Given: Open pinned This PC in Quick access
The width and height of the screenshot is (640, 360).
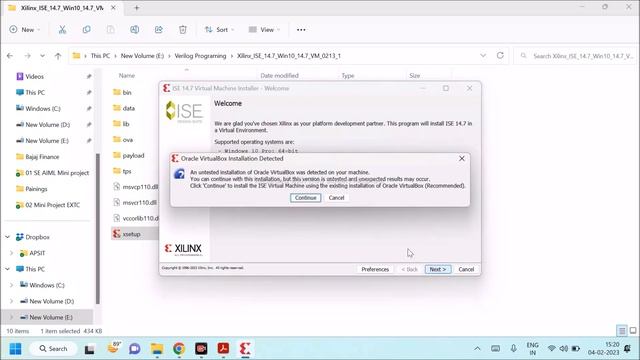Looking at the screenshot, I should click(35, 93).
